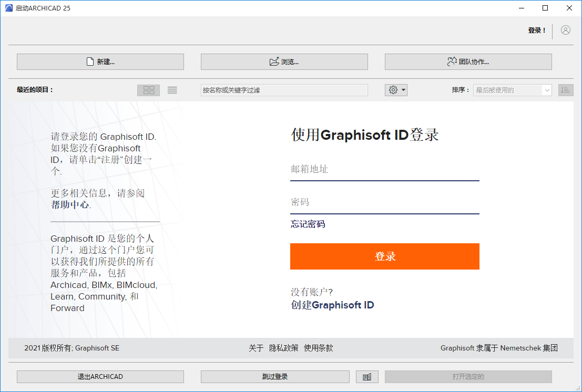The image size is (582, 392).
Task: Open the 创建Graphisoft ID link
Action: point(332,305)
